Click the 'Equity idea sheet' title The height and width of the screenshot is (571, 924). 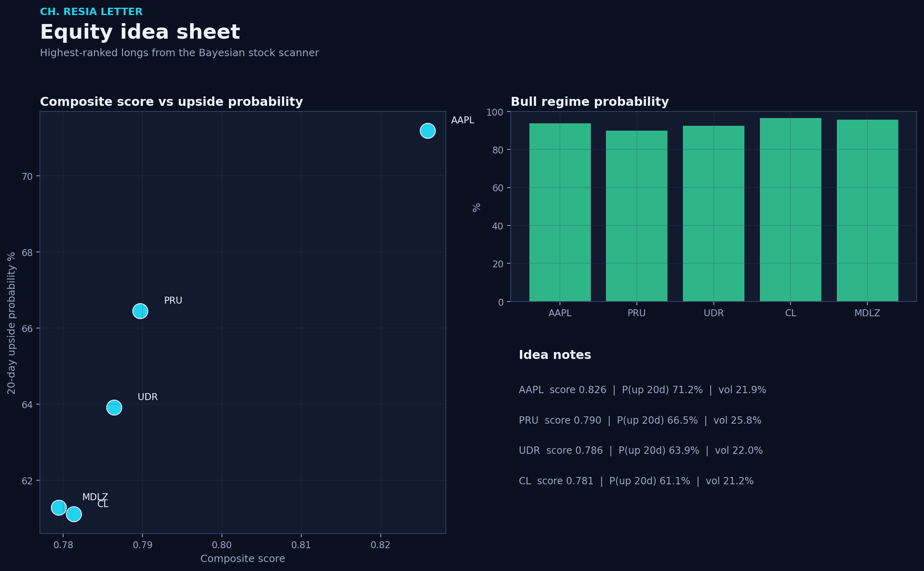140,32
